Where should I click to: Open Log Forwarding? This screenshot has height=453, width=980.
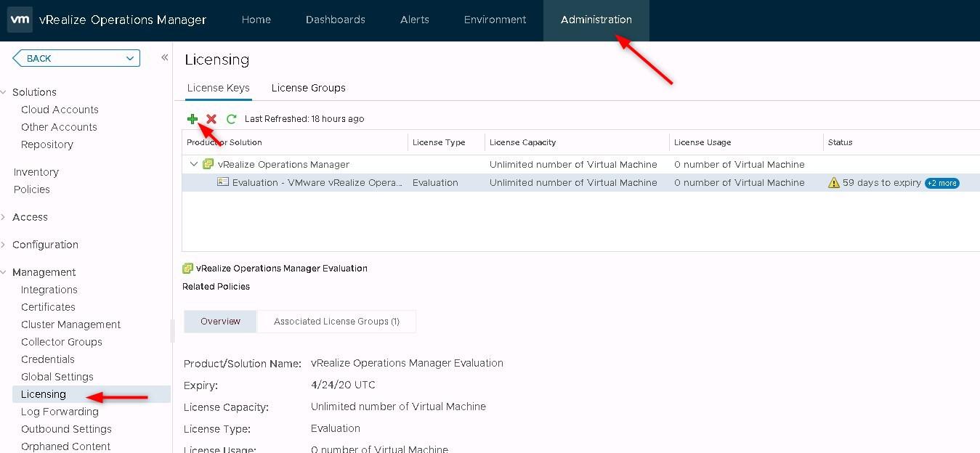click(60, 412)
